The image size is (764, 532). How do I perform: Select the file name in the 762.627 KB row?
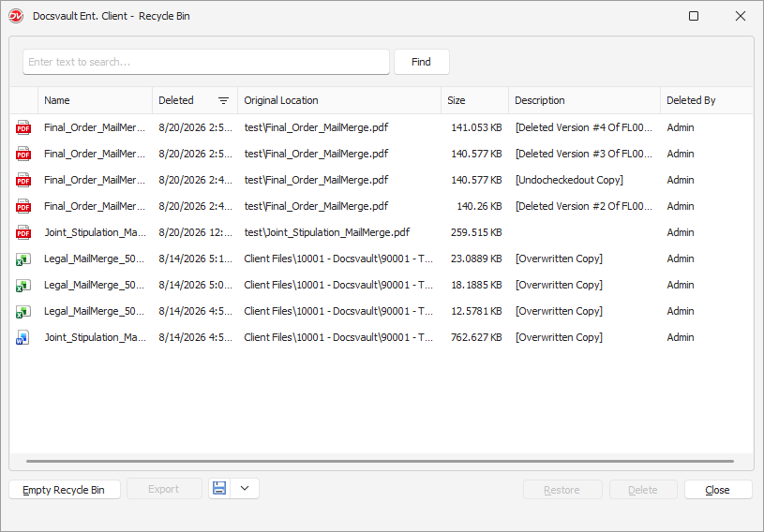[x=95, y=338]
